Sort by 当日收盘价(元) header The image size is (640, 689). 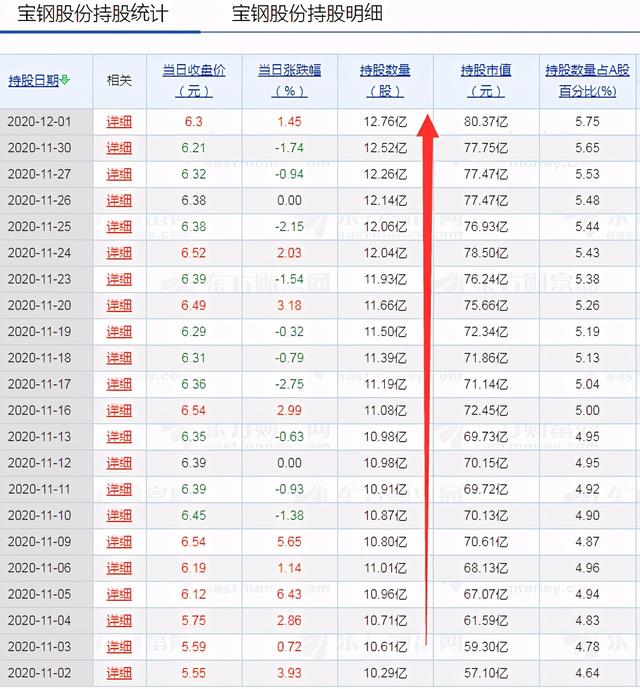pos(194,80)
